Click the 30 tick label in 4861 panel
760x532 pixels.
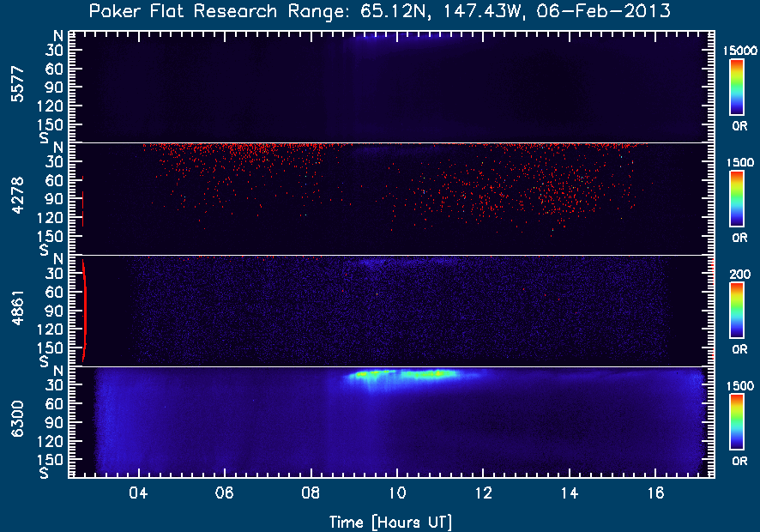[x=54, y=274]
